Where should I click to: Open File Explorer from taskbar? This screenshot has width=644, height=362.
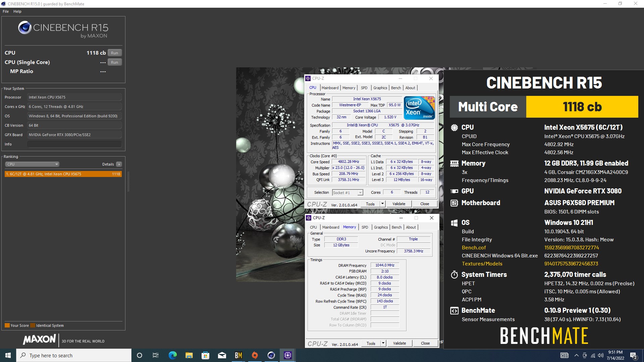[x=189, y=355]
